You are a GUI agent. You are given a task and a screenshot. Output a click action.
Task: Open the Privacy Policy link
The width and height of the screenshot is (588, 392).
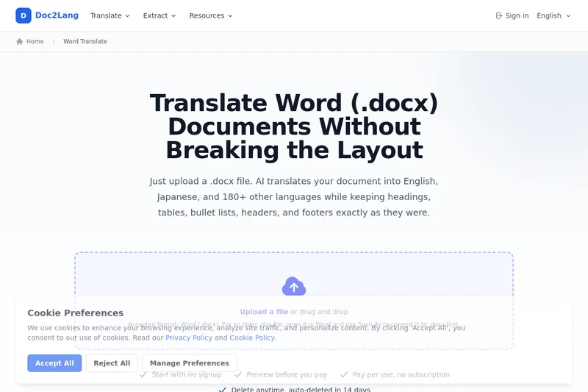pyautogui.click(x=189, y=338)
